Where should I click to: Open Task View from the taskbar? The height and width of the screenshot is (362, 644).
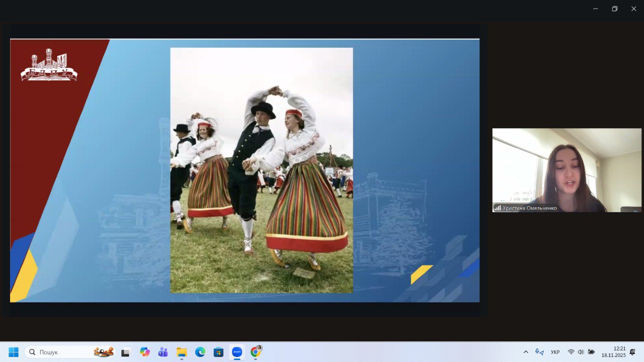(x=125, y=352)
